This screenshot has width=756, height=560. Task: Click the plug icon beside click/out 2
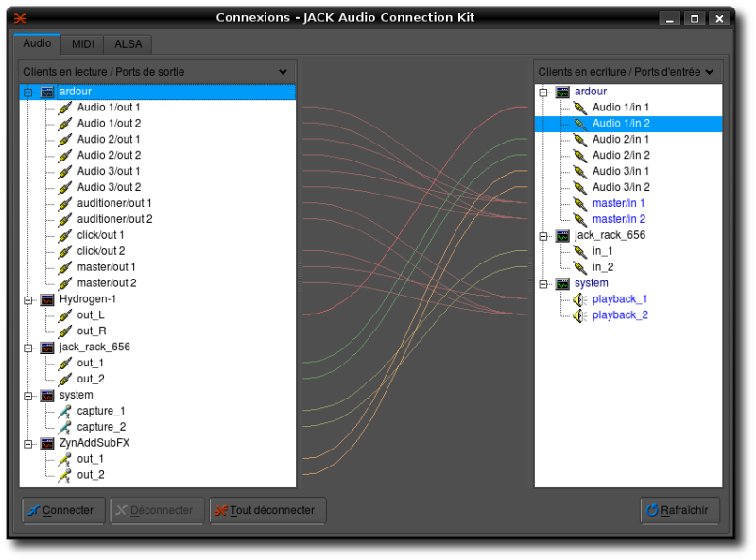[65, 251]
